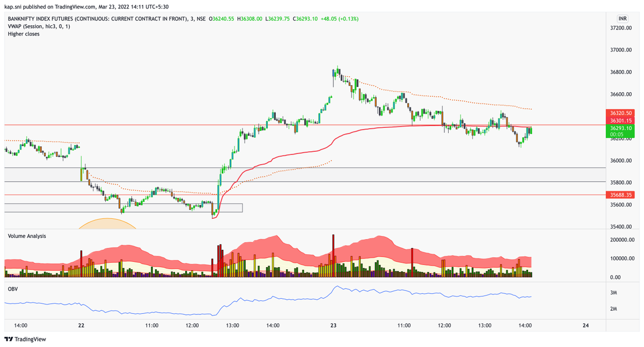Viewport: 644px width, 347px height.
Task: Select the orange semicircle drawing on chart
Action: [107, 224]
